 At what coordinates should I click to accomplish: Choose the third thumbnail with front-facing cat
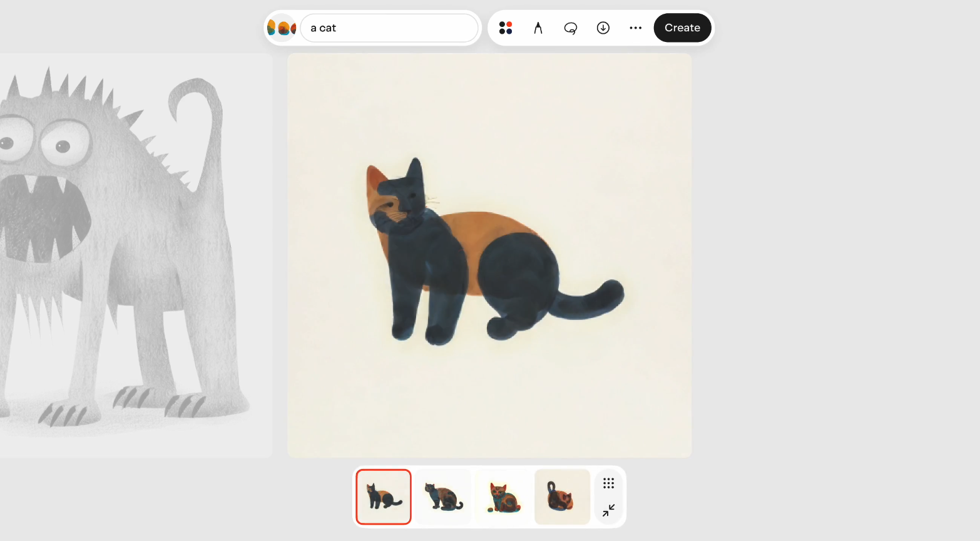503,497
